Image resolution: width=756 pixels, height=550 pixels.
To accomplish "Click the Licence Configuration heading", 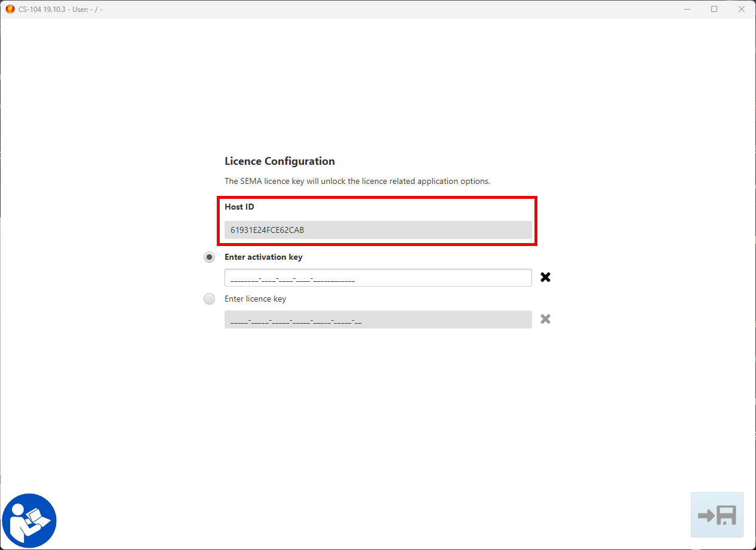I will click(x=279, y=161).
